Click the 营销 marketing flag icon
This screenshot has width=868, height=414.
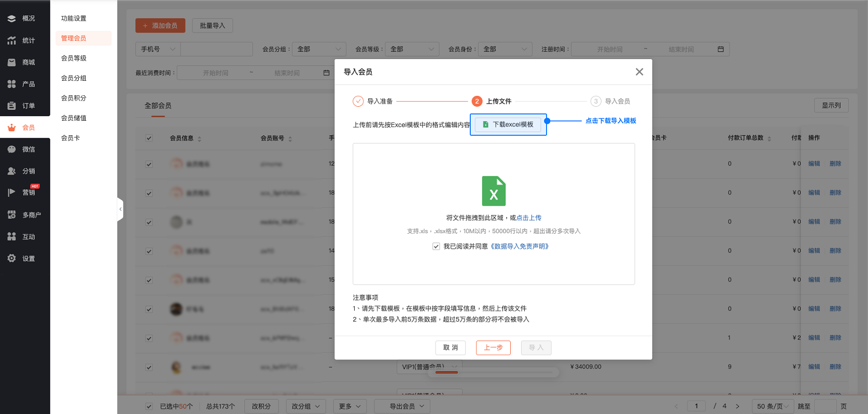coord(11,193)
